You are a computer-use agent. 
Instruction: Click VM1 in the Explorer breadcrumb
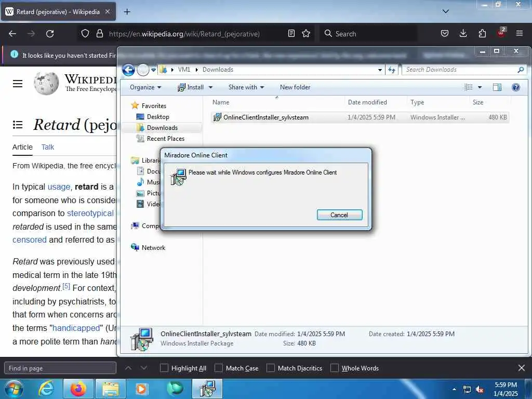[184, 70]
